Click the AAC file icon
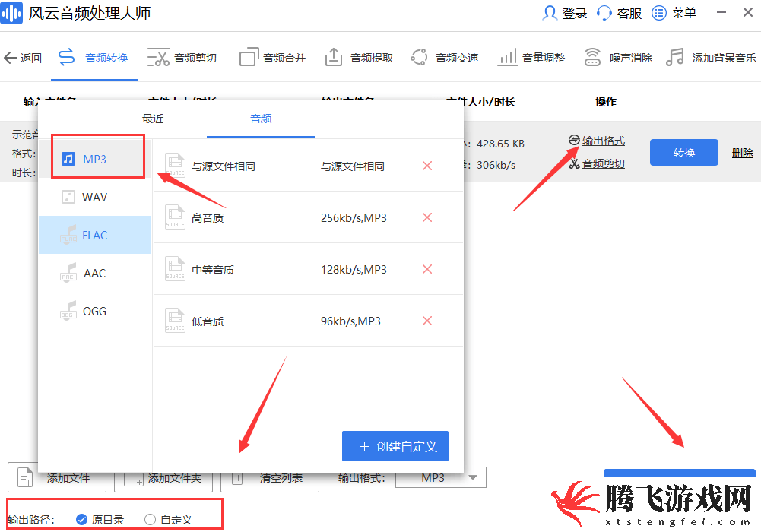761x532 pixels. pos(68,273)
